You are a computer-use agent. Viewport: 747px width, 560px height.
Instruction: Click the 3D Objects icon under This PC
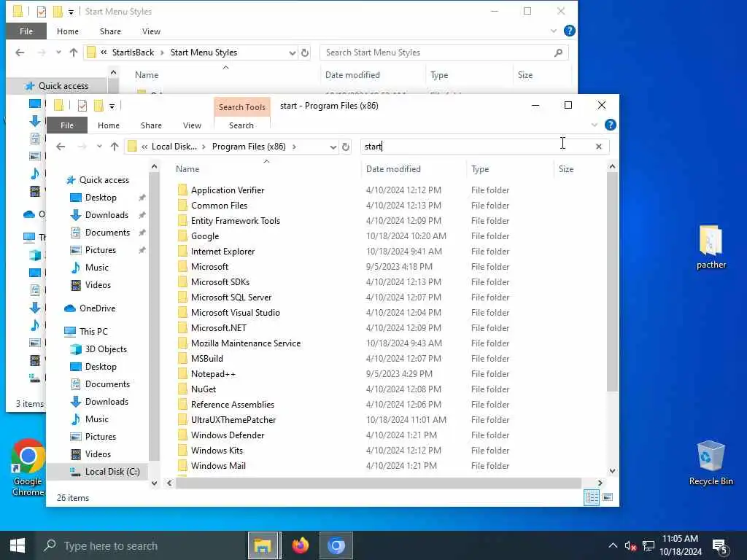[76, 349]
